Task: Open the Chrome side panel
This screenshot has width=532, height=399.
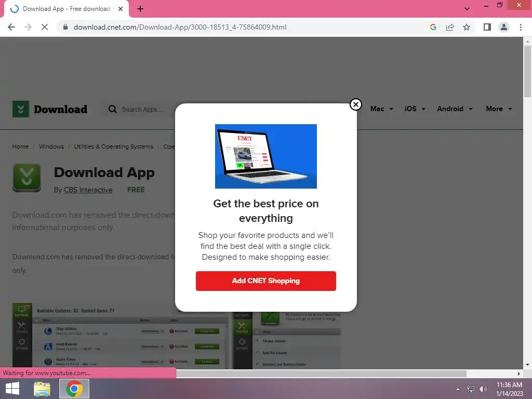Action: point(487,27)
